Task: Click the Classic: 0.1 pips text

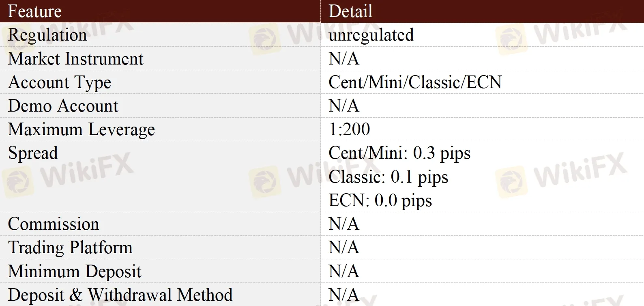Action: click(x=389, y=177)
